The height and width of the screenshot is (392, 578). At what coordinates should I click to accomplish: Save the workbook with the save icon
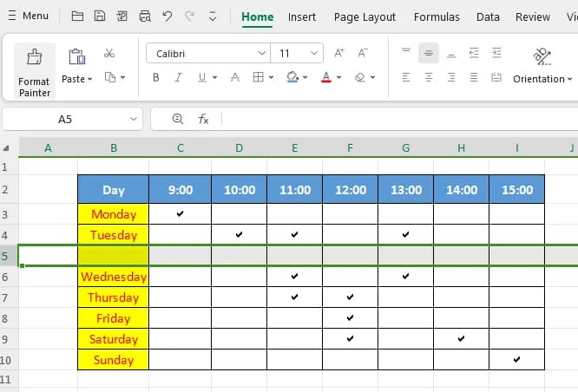[100, 16]
